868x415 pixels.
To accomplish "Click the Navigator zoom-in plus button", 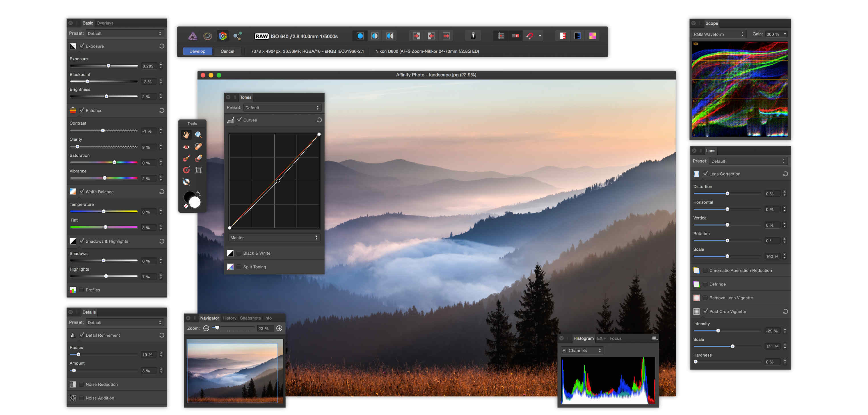I will pos(279,328).
